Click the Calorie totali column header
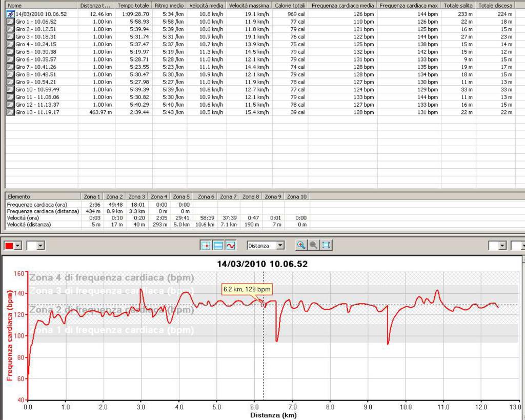The width and height of the screenshot is (525, 420). (x=290, y=5)
